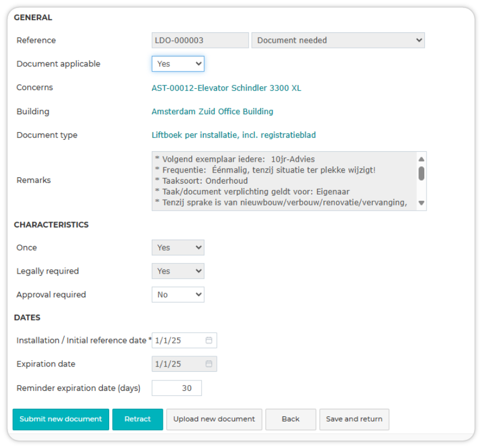Viewport: 482px width, 448px height.
Task: Click the Reference field LDO-000003
Action: [200, 40]
